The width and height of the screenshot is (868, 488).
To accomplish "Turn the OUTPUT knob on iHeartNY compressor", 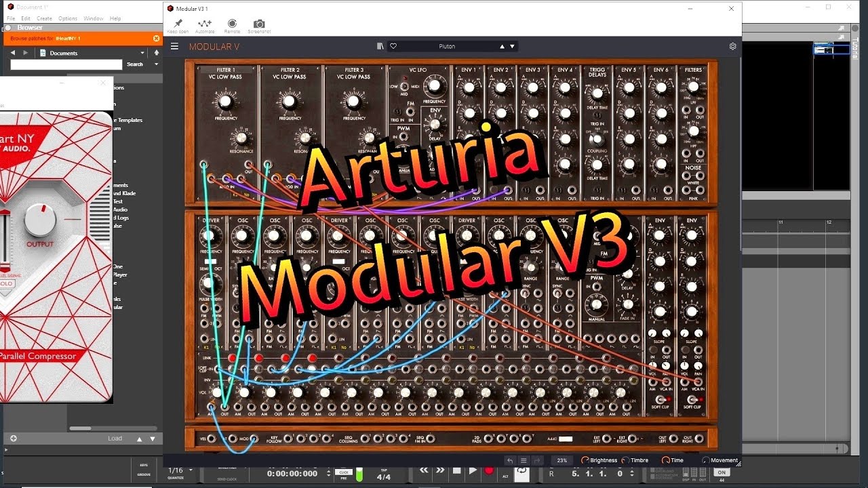I will pyautogui.click(x=41, y=220).
